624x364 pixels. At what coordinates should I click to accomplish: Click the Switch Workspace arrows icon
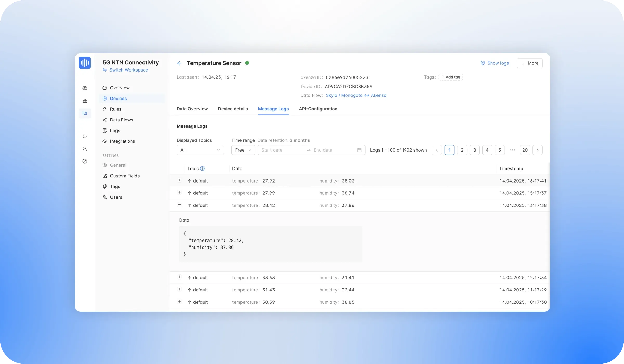[105, 70]
